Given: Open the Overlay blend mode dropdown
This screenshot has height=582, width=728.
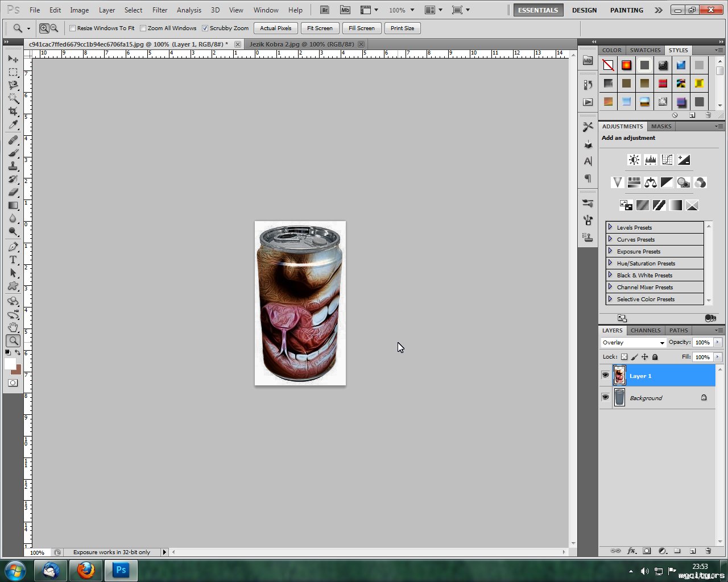Looking at the screenshot, I should coord(633,343).
